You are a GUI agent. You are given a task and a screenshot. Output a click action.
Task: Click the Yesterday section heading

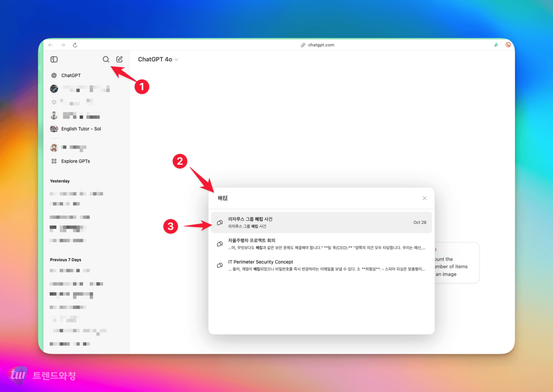[x=60, y=181]
